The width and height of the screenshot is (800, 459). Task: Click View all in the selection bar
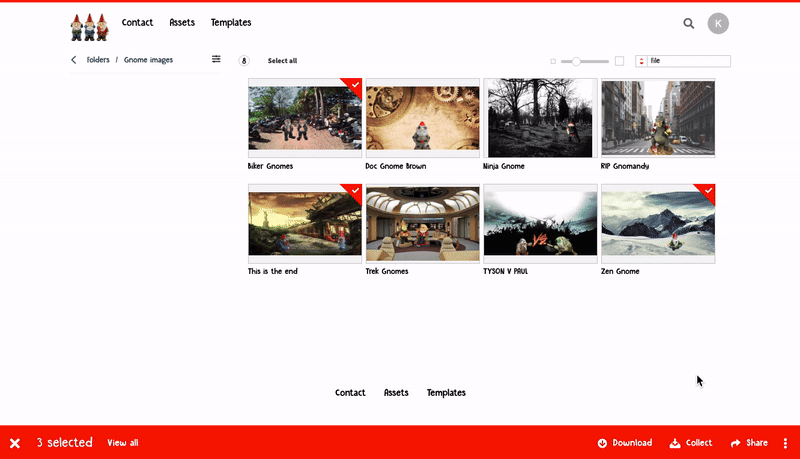click(x=123, y=443)
